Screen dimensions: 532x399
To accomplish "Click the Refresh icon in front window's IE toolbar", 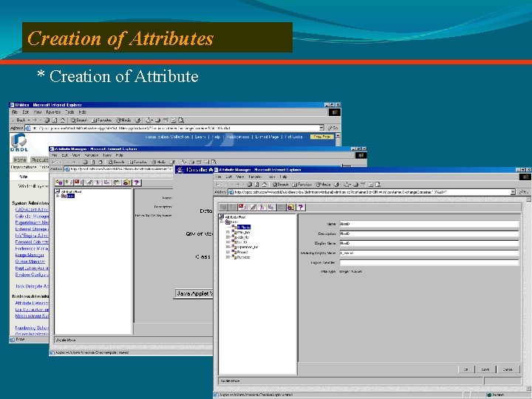I will [257, 184].
